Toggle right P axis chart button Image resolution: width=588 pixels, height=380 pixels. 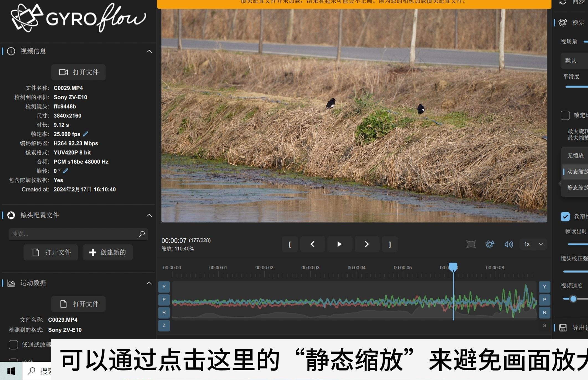tap(545, 300)
